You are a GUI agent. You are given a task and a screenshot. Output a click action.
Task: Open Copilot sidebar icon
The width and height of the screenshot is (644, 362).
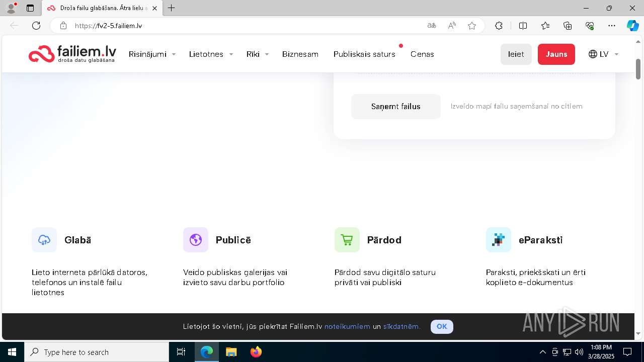point(632,26)
